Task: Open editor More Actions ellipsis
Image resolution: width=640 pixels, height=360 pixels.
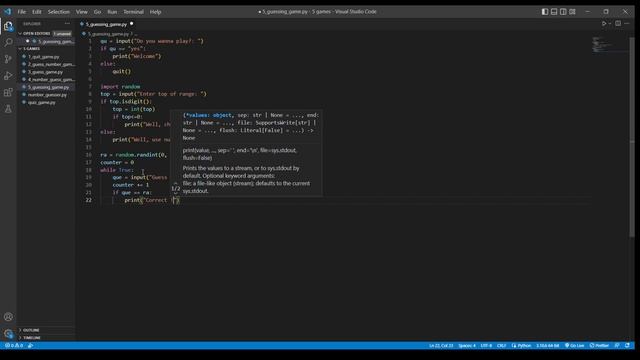Action: (x=627, y=24)
